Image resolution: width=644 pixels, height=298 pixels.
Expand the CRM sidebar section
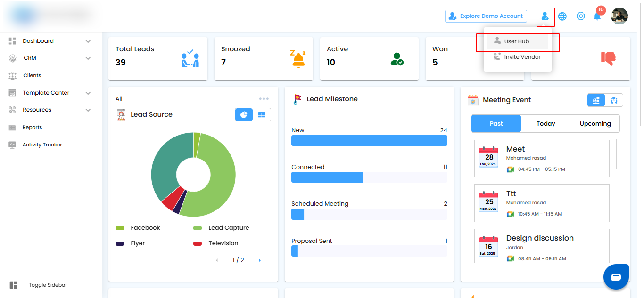88,58
